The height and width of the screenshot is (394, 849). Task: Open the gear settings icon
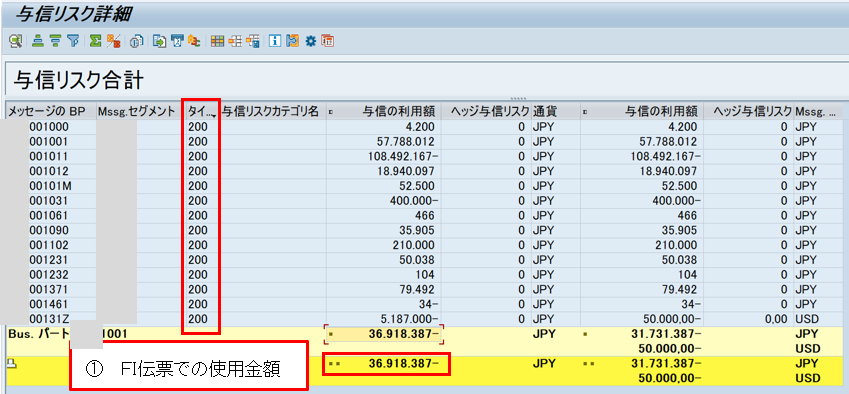point(311,41)
